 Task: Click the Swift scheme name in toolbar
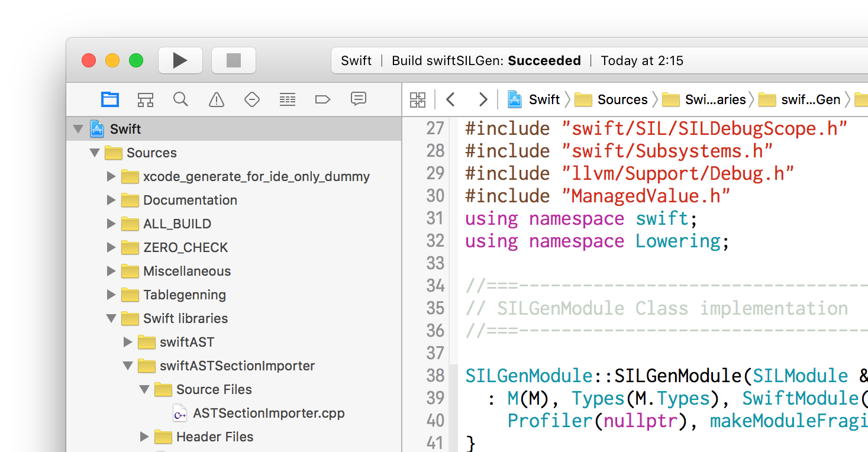pos(356,60)
